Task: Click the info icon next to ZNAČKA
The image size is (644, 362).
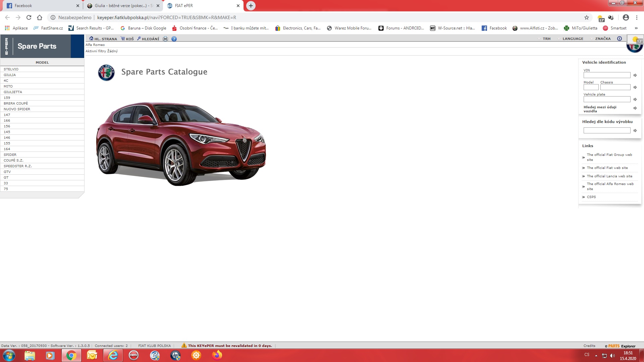Action: coord(620,39)
